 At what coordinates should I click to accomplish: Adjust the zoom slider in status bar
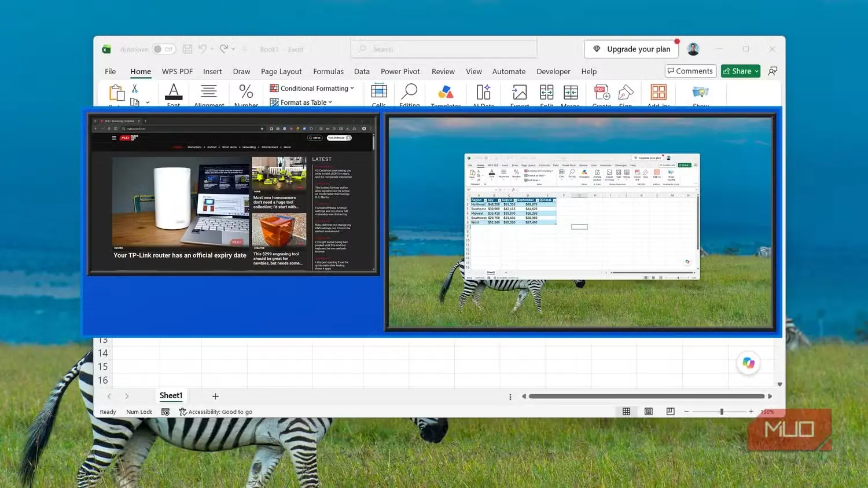[721, 412]
